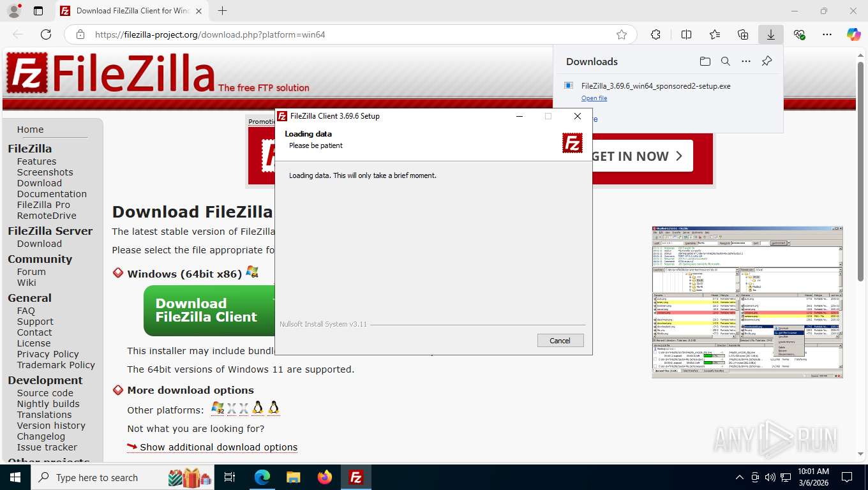Add page to favorites with star icon
The width and height of the screenshot is (868, 490).
pos(622,34)
